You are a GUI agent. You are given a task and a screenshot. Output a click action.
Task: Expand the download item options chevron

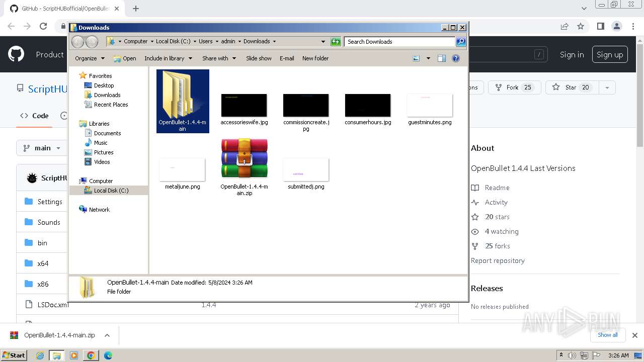(x=107, y=335)
